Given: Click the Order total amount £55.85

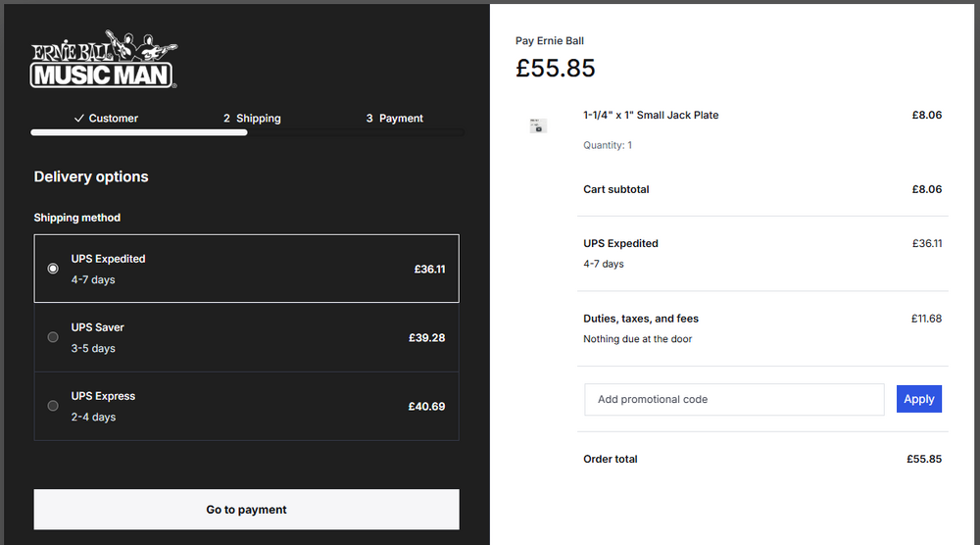Looking at the screenshot, I should point(923,459).
